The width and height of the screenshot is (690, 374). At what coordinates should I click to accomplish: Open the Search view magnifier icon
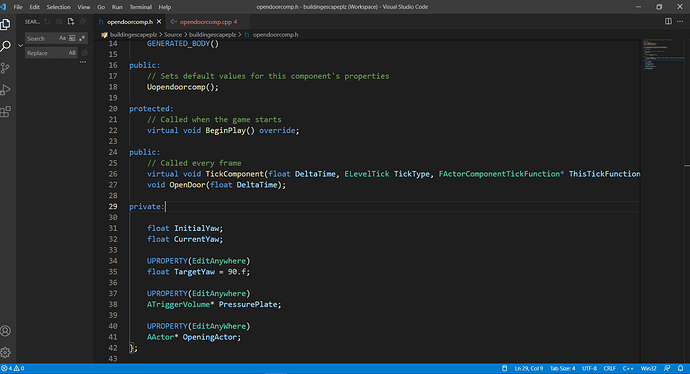(6, 46)
